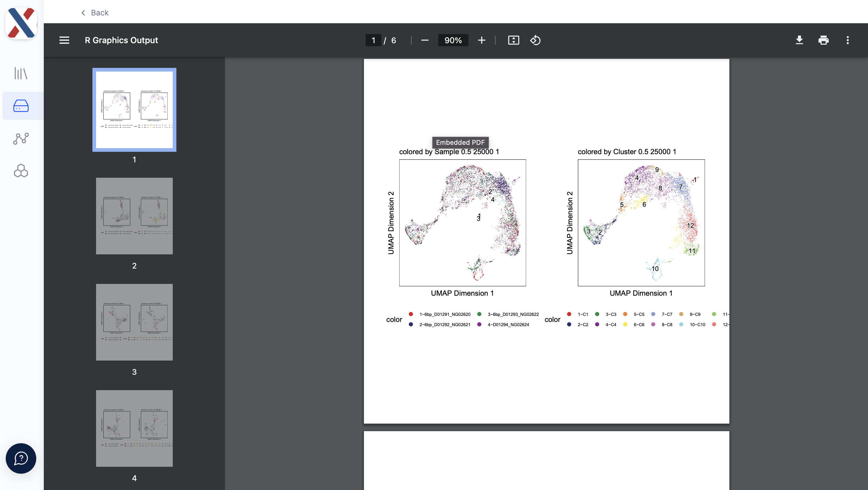Click the app logo in the sidebar
This screenshot has width=868, height=490.
[21, 23]
